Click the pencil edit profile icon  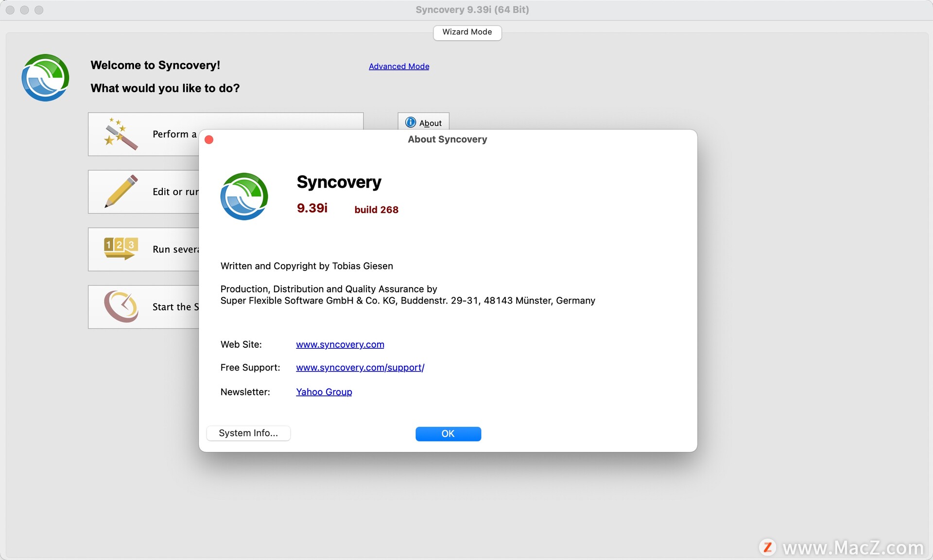tap(121, 191)
